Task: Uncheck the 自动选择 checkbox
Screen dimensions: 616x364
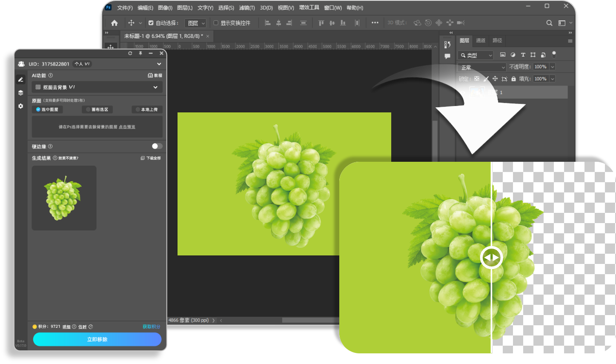Action: pyautogui.click(x=151, y=23)
